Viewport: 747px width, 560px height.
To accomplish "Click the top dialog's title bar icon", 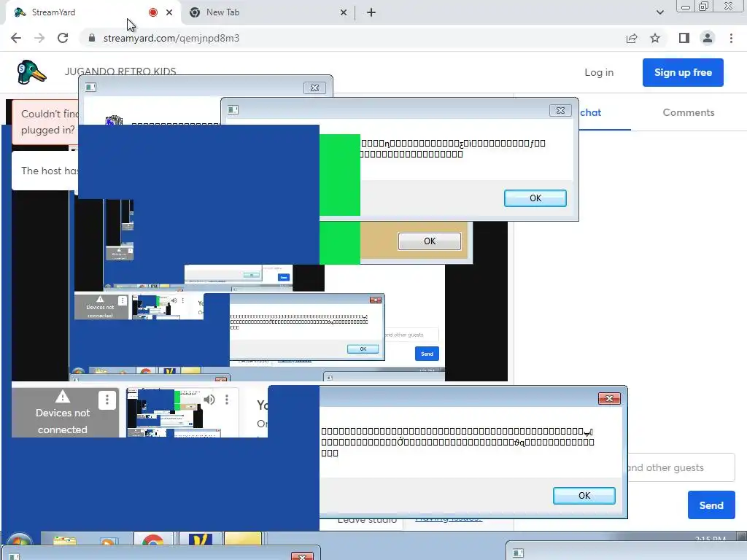I will [x=233, y=110].
